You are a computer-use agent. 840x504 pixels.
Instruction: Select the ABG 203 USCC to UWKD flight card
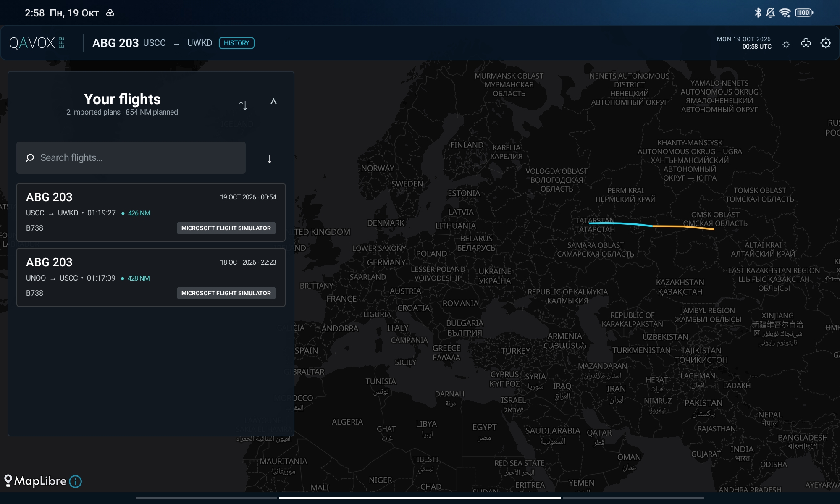[x=151, y=212]
